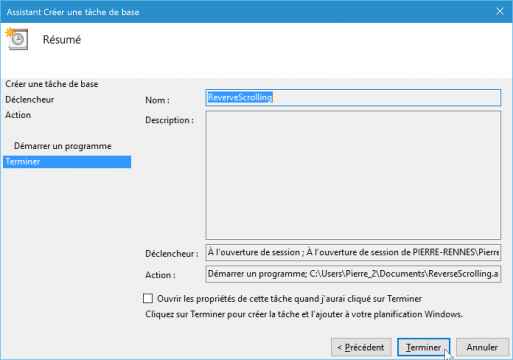This screenshot has width=513, height=360.
Task: Close the Assistant Créer une tâche dialog
Action: coord(500,11)
